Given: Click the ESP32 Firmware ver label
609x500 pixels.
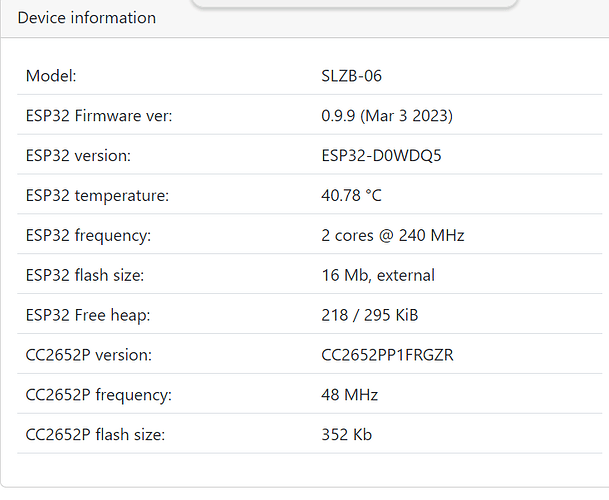Looking at the screenshot, I should click(x=99, y=116).
